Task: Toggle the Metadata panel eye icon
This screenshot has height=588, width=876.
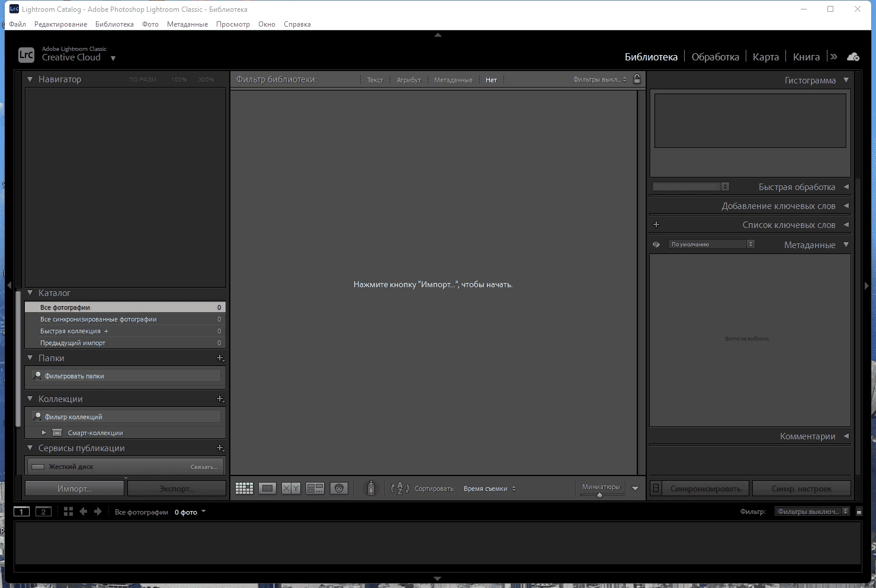Action: coord(656,245)
